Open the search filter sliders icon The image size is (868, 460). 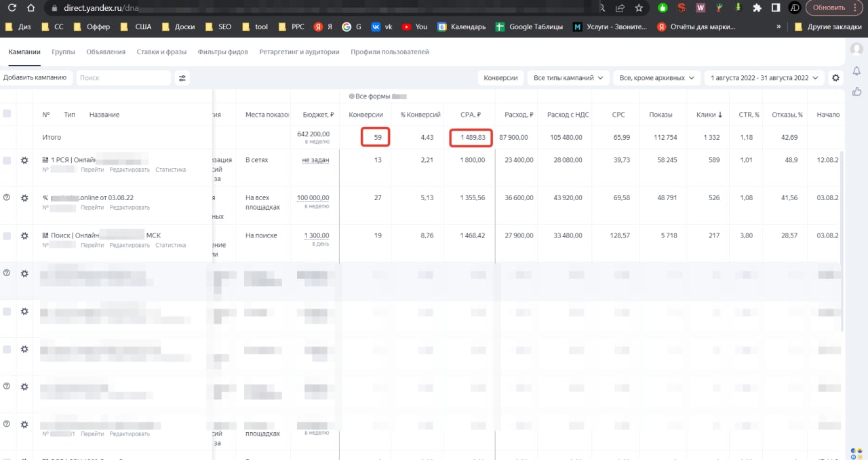(182, 78)
